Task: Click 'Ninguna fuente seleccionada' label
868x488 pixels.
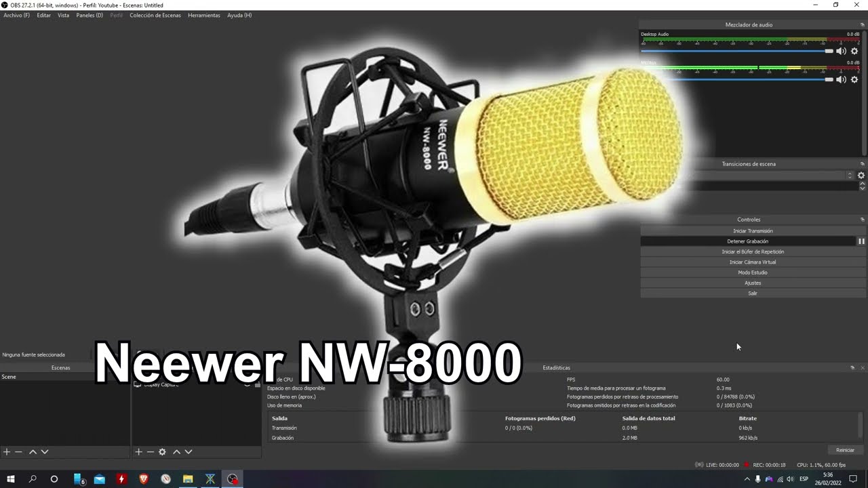Action: point(34,354)
